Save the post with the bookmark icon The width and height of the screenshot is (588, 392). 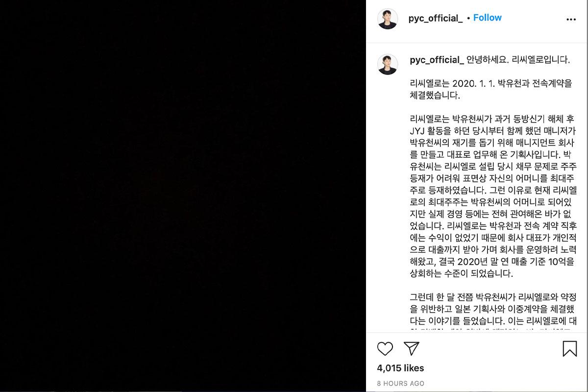click(x=569, y=349)
